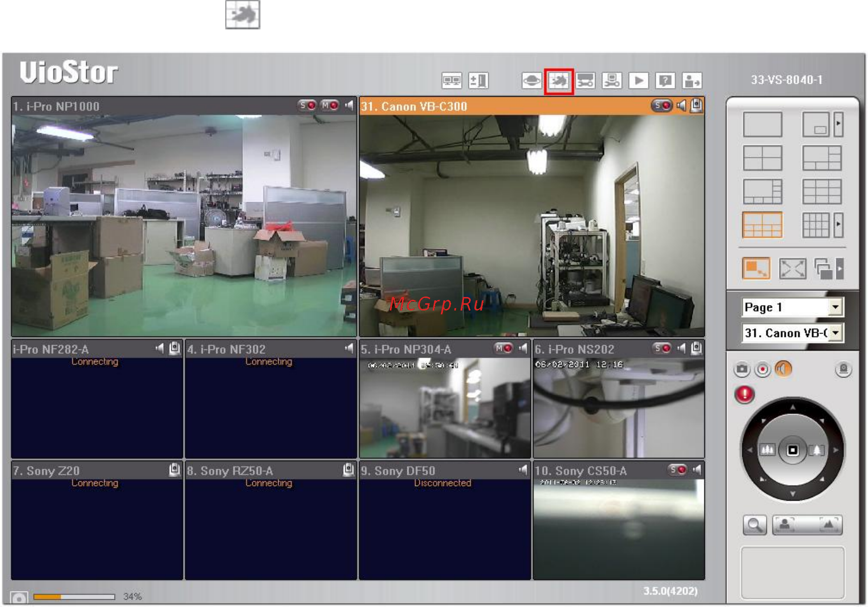Screen dimensions: 868x607
Task: Move camera up-right with diagonal PTZ arrow
Action: pos(822,421)
